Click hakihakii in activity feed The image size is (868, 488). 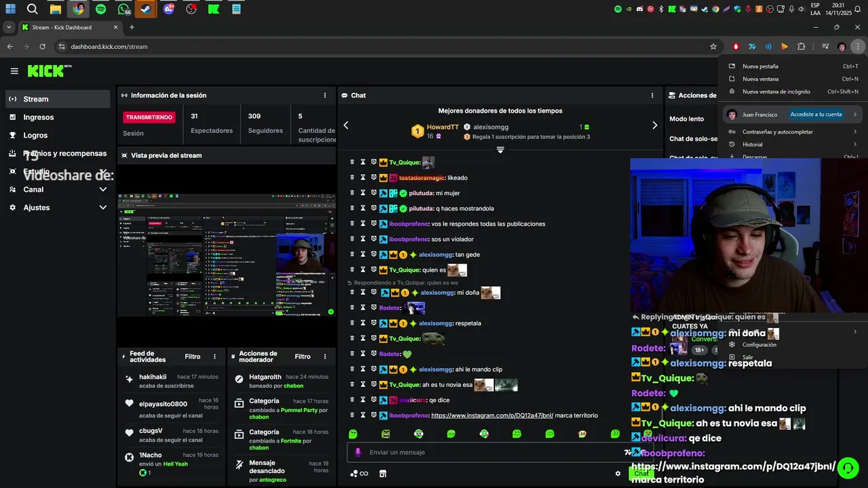click(153, 377)
